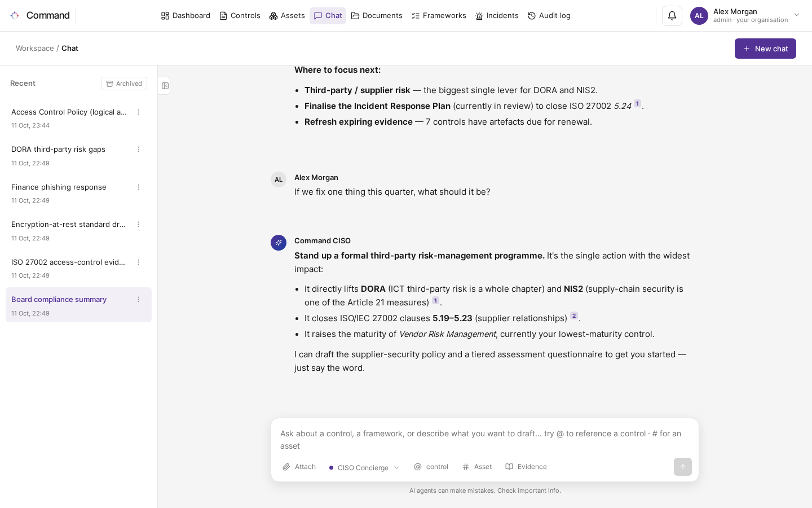
Task: Open the Controls tab
Action: pyautogui.click(x=240, y=16)
